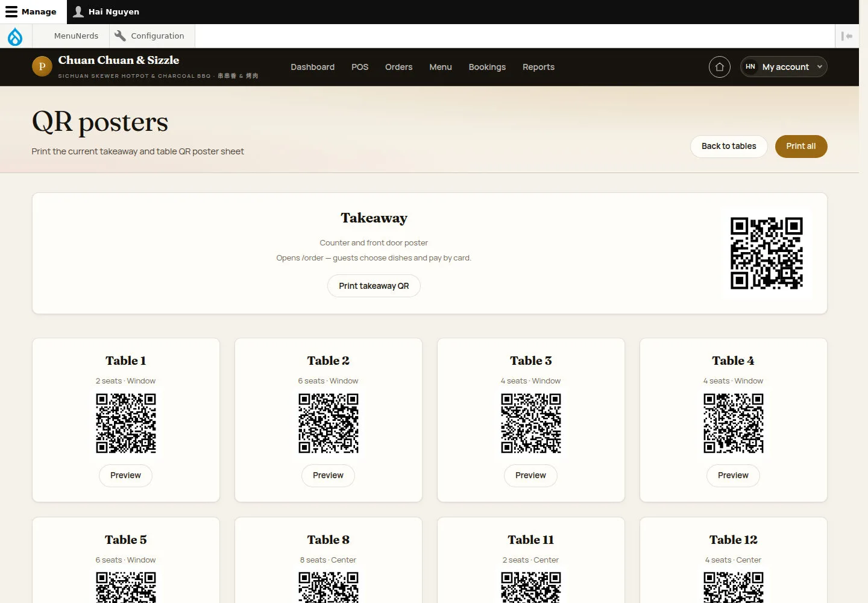The image size is (868, 603).
Task: Click the Table 3 QR code
Action: point(530,423)
